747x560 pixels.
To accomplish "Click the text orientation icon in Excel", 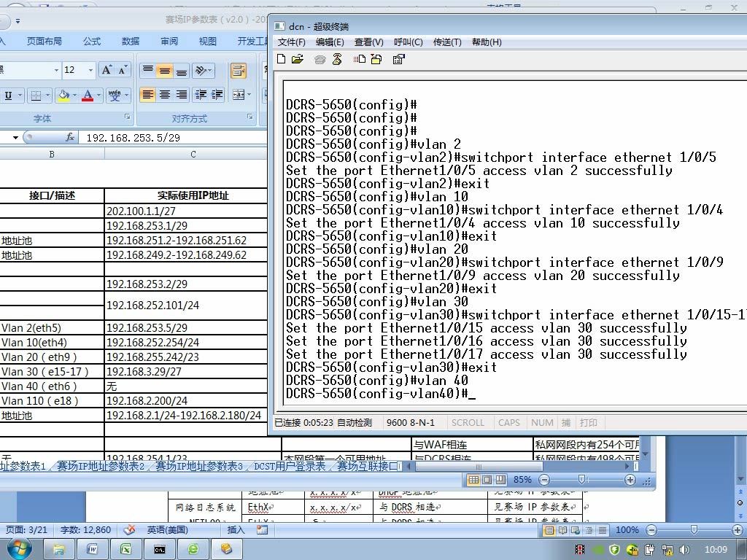I will (x=203, y=71).
